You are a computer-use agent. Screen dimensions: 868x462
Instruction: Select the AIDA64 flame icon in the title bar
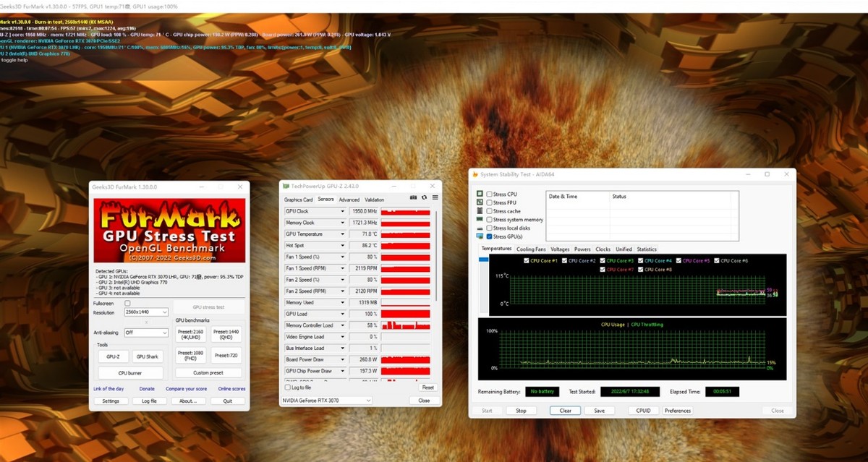point(475,174)
